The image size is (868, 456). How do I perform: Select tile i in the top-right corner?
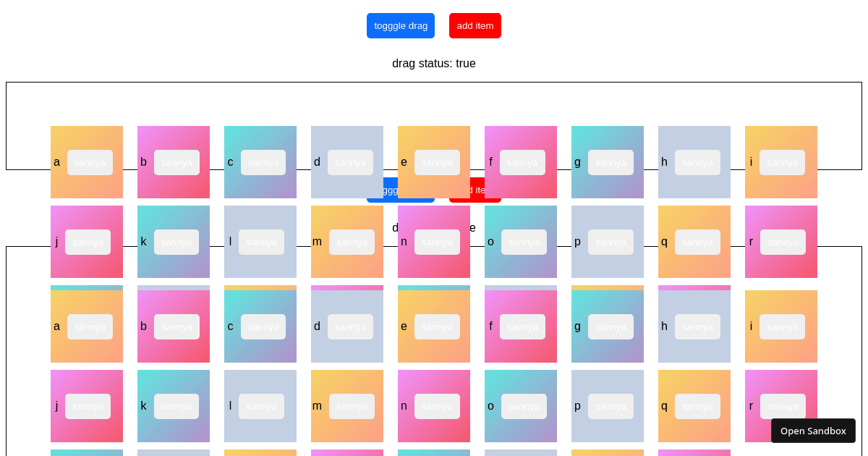751,162
